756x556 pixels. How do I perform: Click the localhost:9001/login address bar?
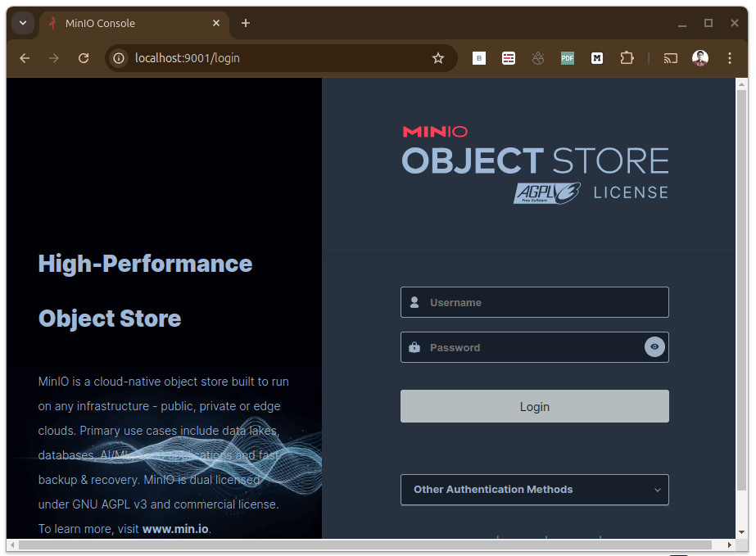279,58
